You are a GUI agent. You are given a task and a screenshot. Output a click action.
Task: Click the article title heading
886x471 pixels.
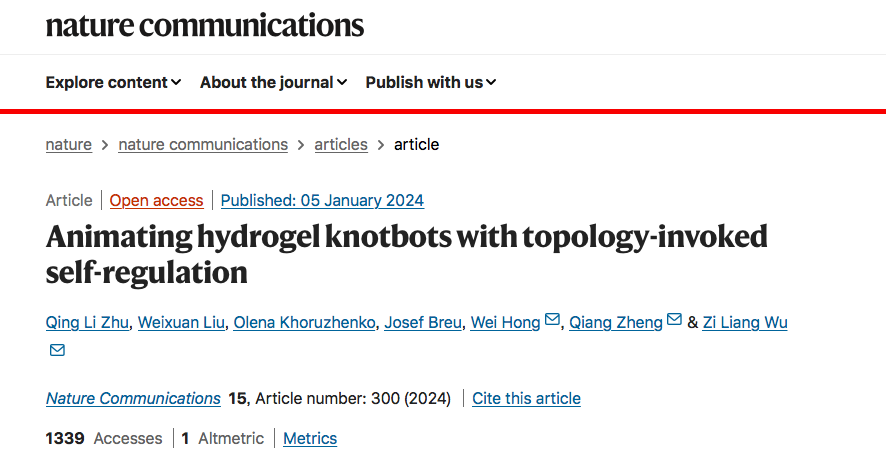click(407, 254)
